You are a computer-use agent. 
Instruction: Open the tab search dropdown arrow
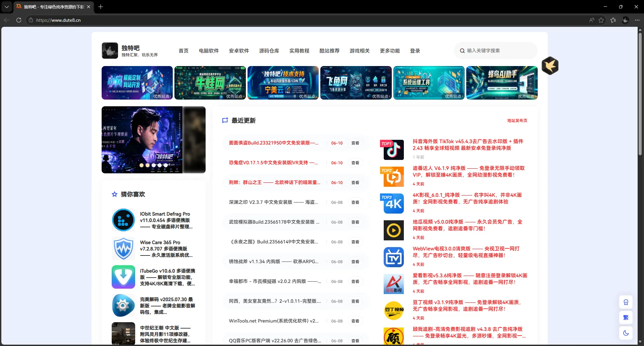[7, 7]
